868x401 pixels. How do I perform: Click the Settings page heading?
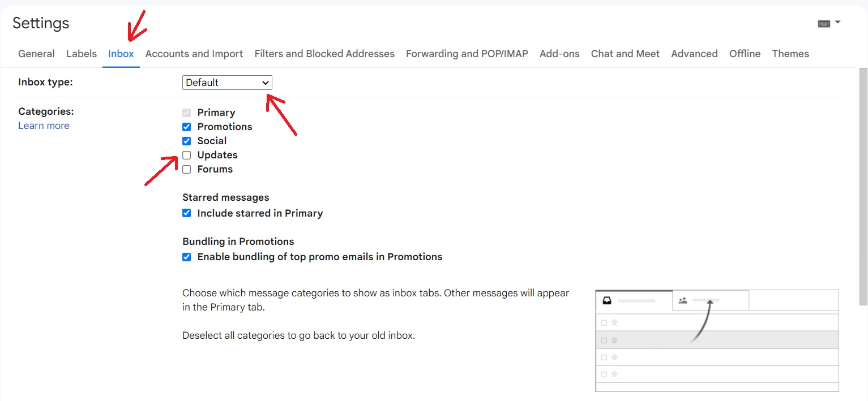(41, 23)
